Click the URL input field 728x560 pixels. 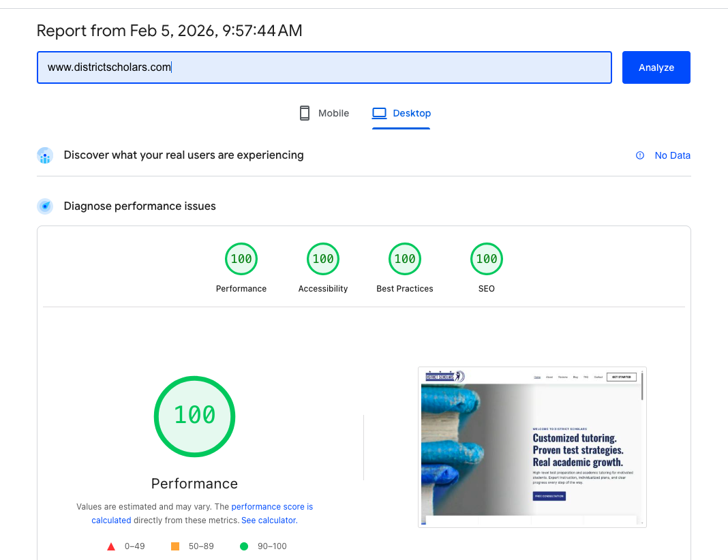coord(324,67)
